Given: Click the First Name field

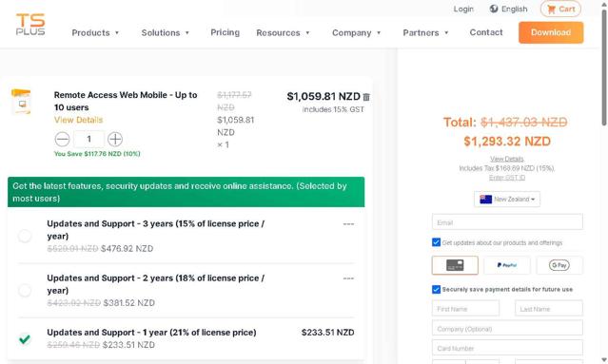Looking at the screenshot, I should [465, 309].
